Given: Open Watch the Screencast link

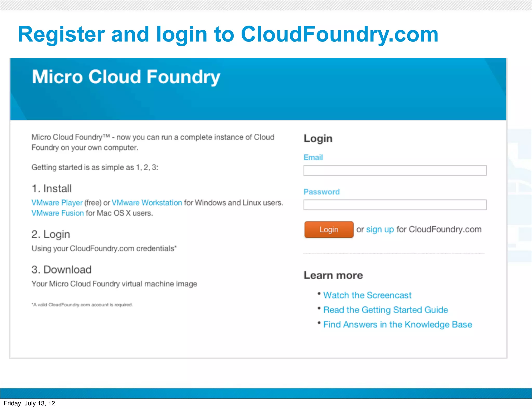Looking at the screenshot, I should pyautogui.click(x=367, y=295).
